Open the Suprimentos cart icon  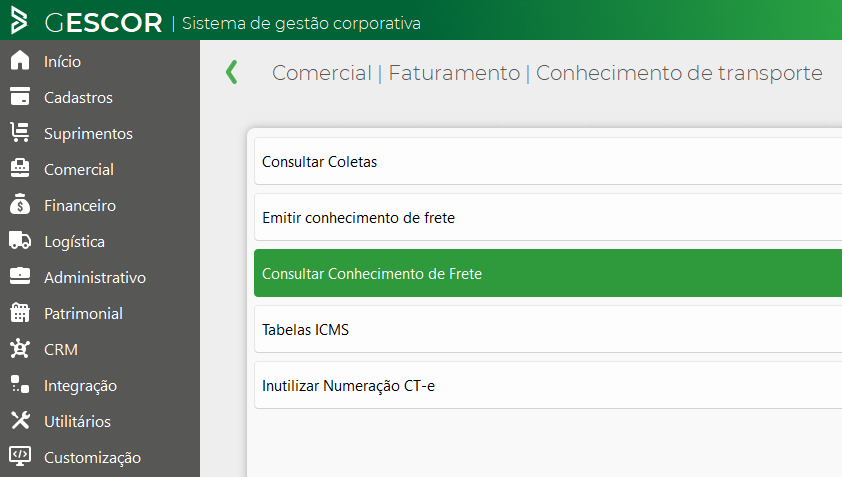[x=20, y=132]
